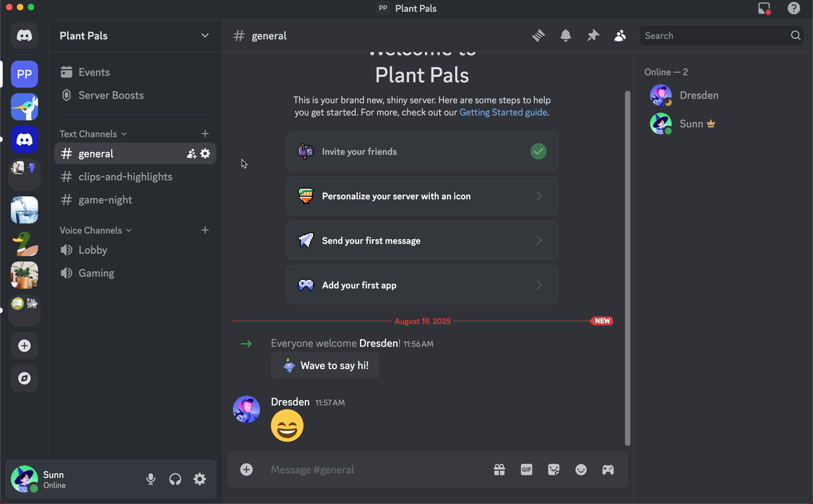Open the water glass server icon
The height and width of the screenshot is (504, 813).
pos(25,210)
